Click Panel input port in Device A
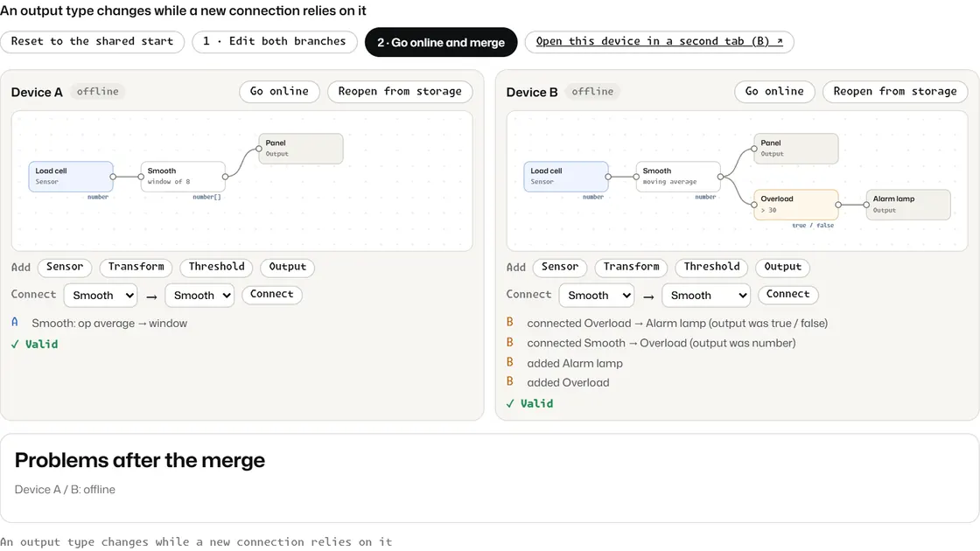The width and height of the screenshot is (980, 551). tap(259, 149)
